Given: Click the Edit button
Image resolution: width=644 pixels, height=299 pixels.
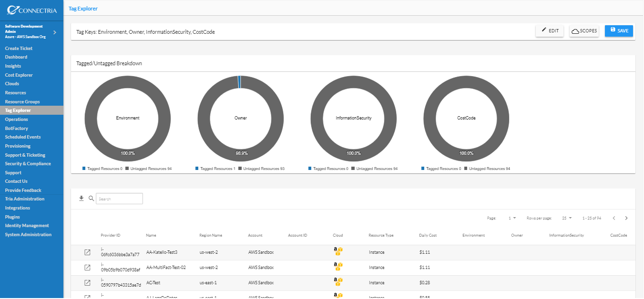Looking at the screenshot, I should click(550, 31).
